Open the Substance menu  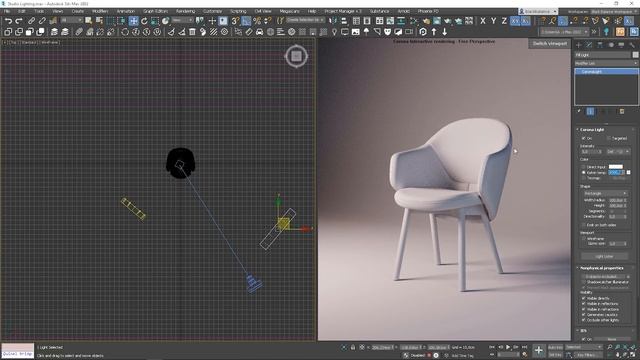point(379,11)
